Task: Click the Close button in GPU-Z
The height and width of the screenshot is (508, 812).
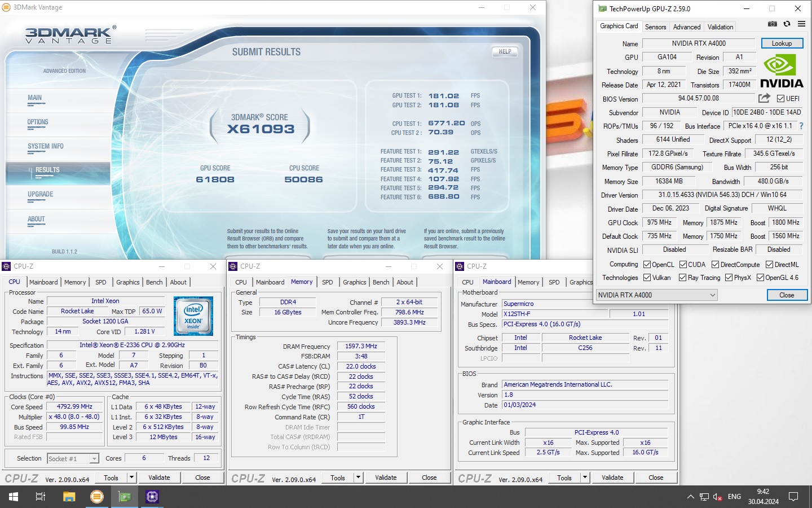Action: coord(786,295)
